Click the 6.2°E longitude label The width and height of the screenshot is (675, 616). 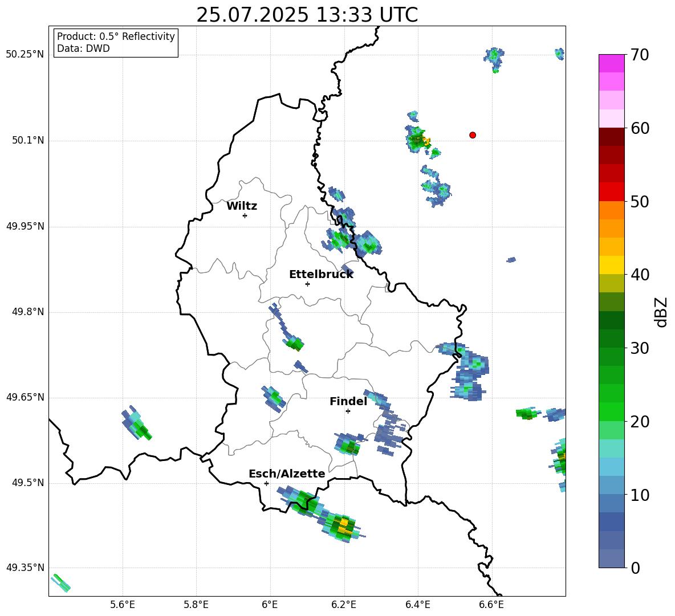click(x=344, y=605)
